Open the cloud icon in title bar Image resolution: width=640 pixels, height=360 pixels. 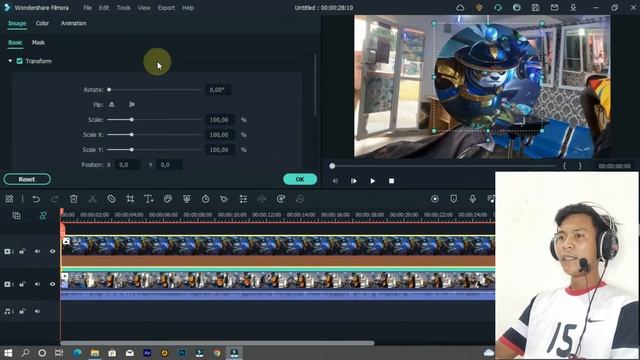(460, 8)
